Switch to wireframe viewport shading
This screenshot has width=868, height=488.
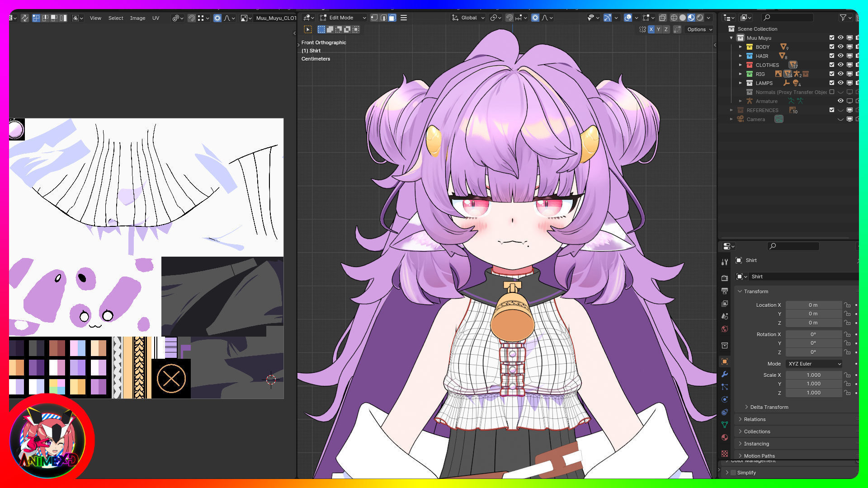coord(674,18)
